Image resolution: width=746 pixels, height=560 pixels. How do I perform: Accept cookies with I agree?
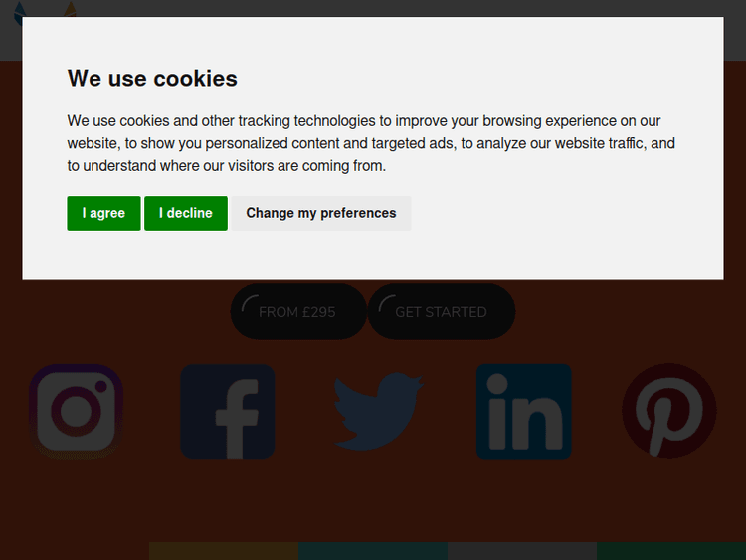point(103,213)
